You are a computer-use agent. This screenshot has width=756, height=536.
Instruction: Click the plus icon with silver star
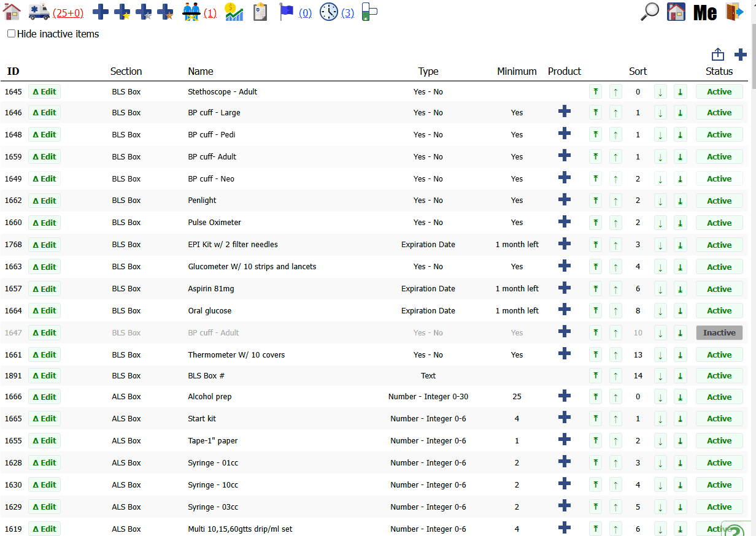click(144, 12)
